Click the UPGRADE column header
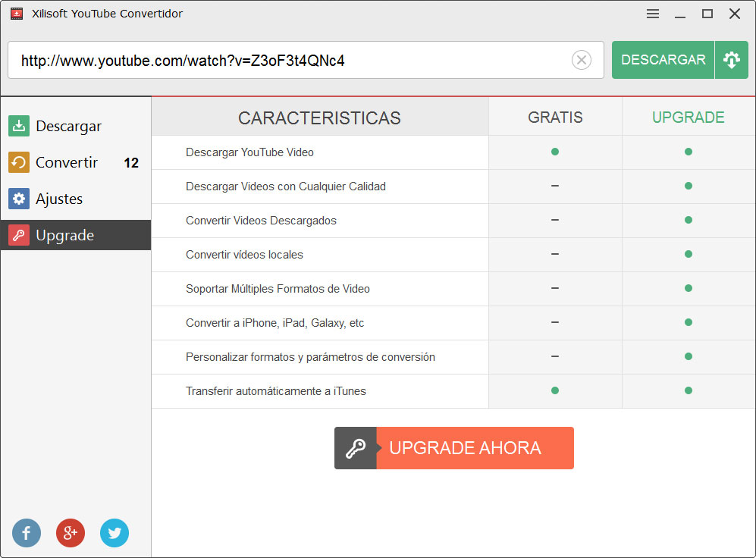 [689, 117]
